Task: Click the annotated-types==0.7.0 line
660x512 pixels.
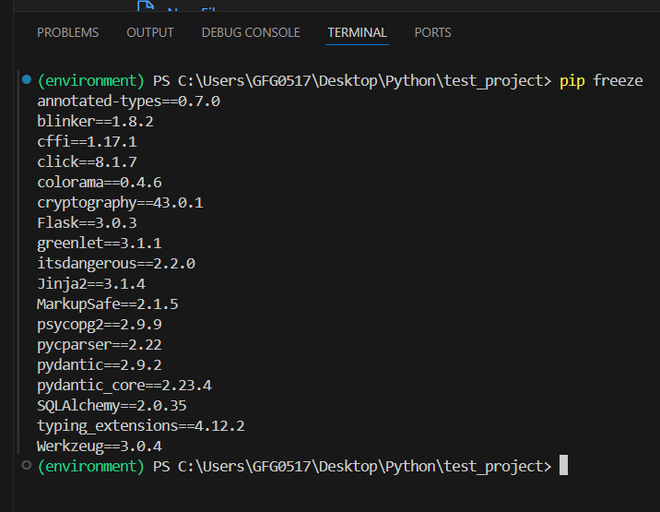Action: [128, 101]
